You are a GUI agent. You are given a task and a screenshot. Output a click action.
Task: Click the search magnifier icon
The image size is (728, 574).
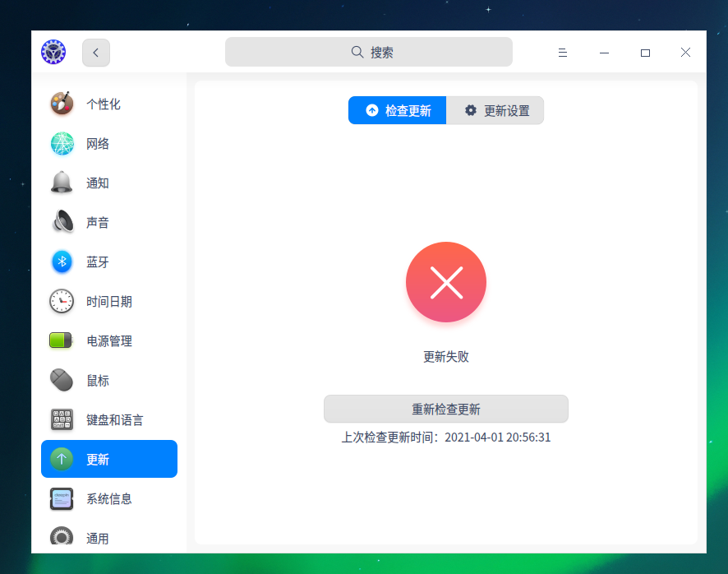click(x=357, y=52)
